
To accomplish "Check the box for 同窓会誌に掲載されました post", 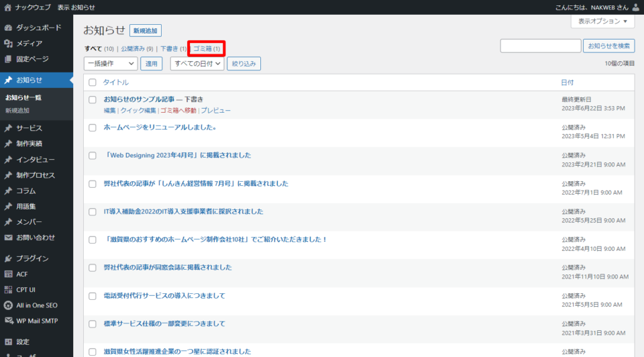I will tap(93, 268).
